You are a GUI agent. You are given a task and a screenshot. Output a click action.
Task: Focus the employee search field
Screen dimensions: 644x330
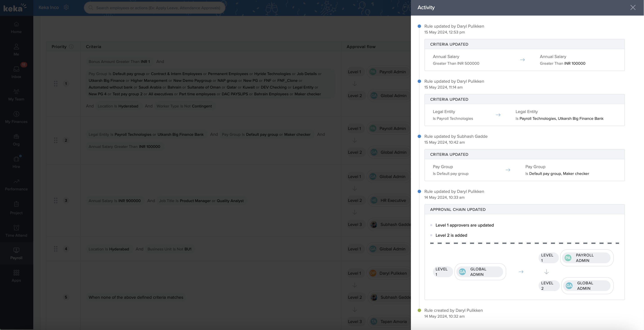[x=158, y=8]
